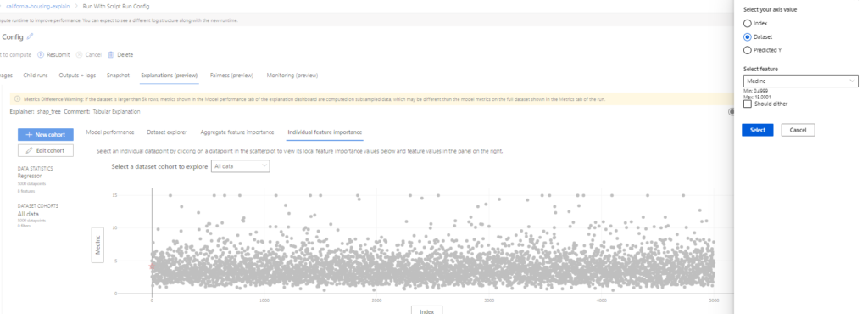The image size is (868, 314).
Task: Click the info icon in metrics warning banner
Action: [x=17, y=99]
